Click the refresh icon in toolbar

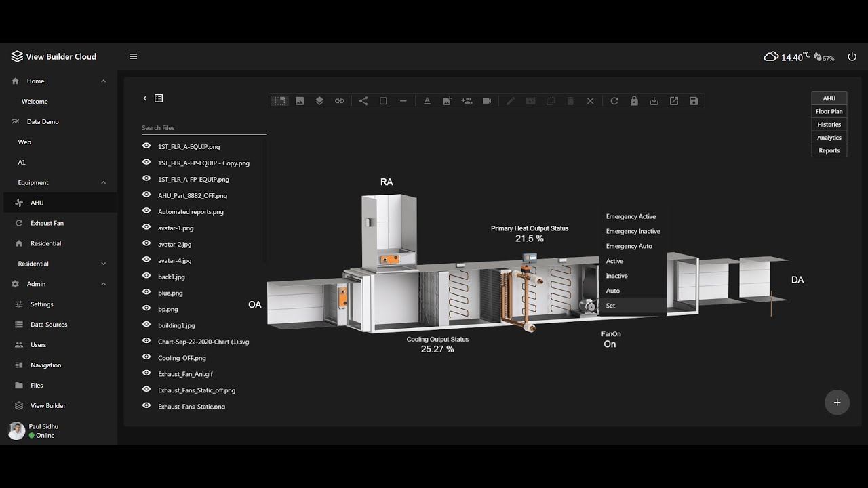(614, 101)
